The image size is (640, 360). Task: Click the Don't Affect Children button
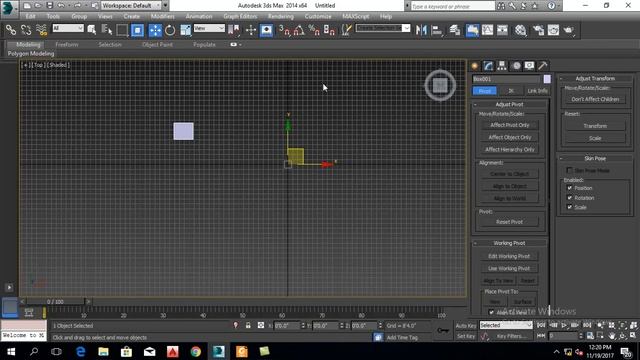(595, 99)
